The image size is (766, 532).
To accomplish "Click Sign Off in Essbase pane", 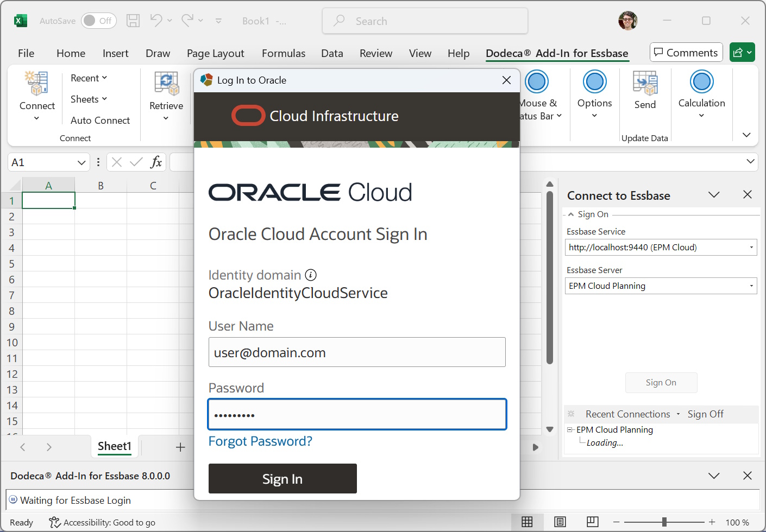I will [x=705, y=414].
